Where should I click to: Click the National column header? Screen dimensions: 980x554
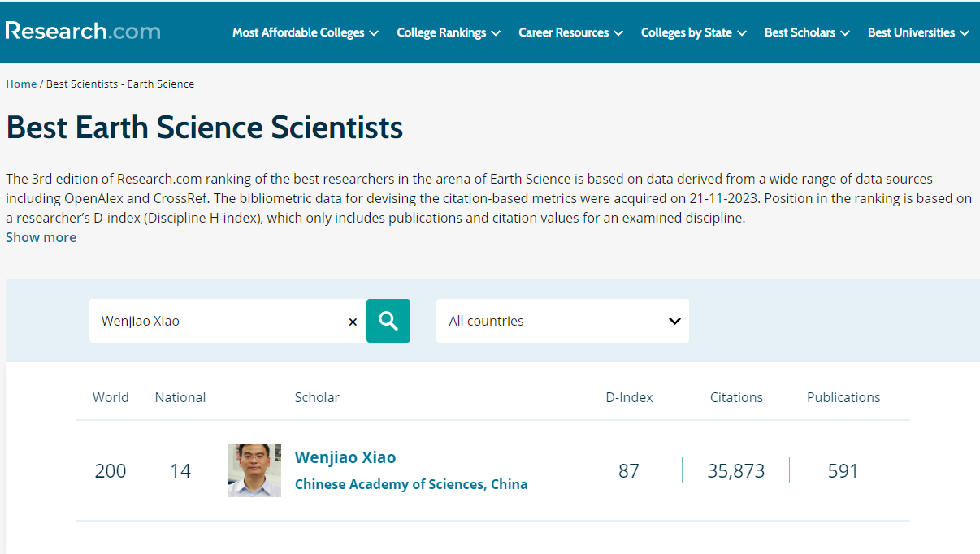coord(180,397)
